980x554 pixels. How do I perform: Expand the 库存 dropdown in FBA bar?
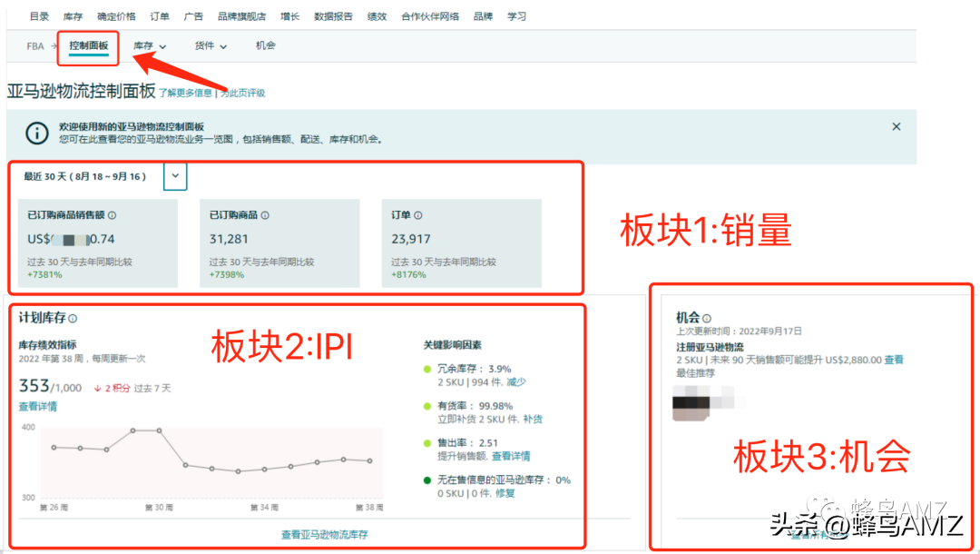pos(150,46)
